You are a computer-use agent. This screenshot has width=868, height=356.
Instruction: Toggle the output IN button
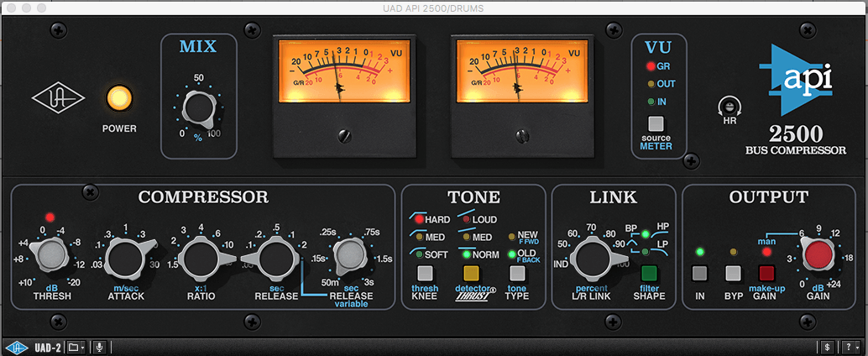click(700, 274)
